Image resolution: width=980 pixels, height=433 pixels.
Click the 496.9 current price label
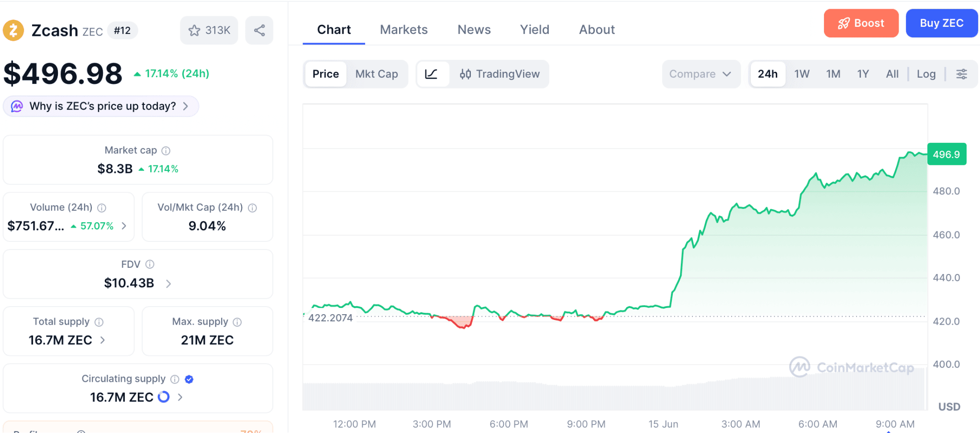[947, 154]
